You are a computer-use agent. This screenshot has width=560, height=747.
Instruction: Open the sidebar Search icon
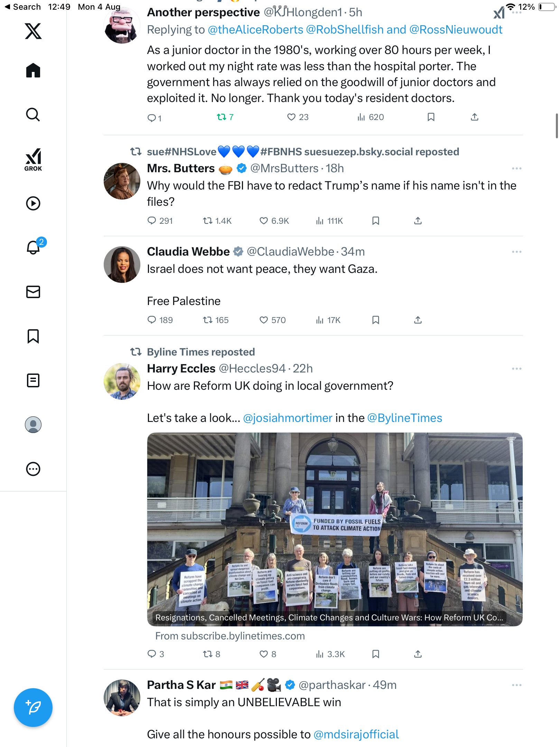pyautogui.click(x=33, y=114)
